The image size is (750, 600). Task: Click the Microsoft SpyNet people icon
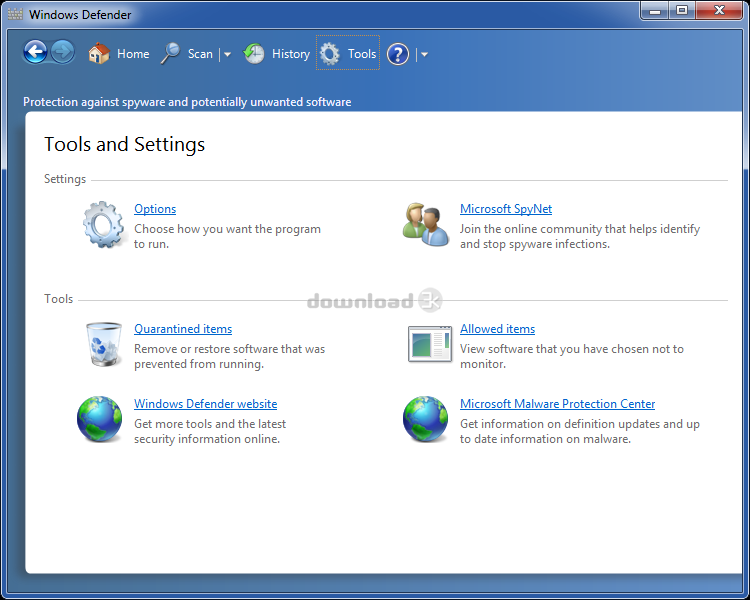(427, 224)
